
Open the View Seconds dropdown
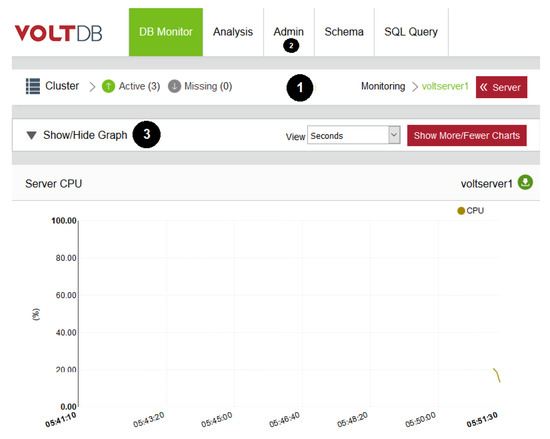[354, 135]
